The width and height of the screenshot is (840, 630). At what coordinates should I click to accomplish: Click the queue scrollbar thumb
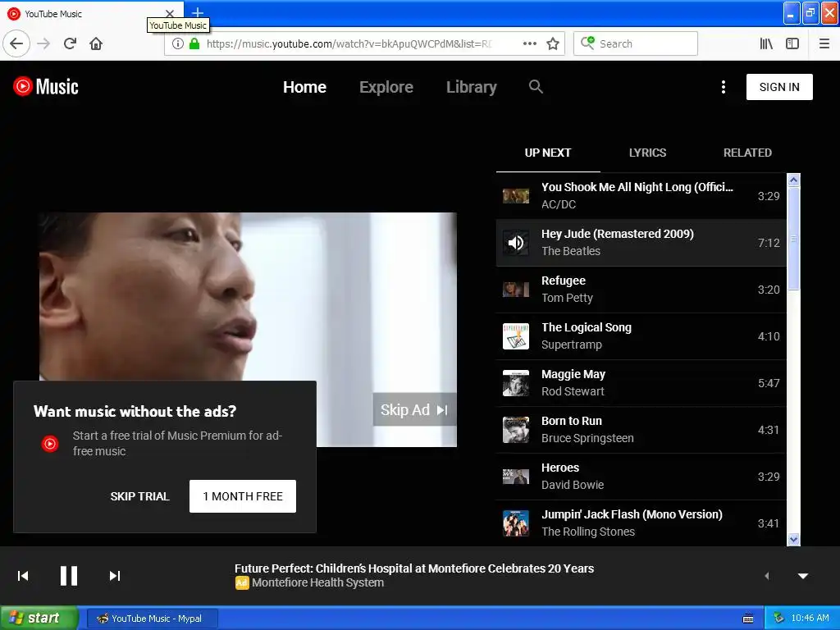click(x=793, y=239)
